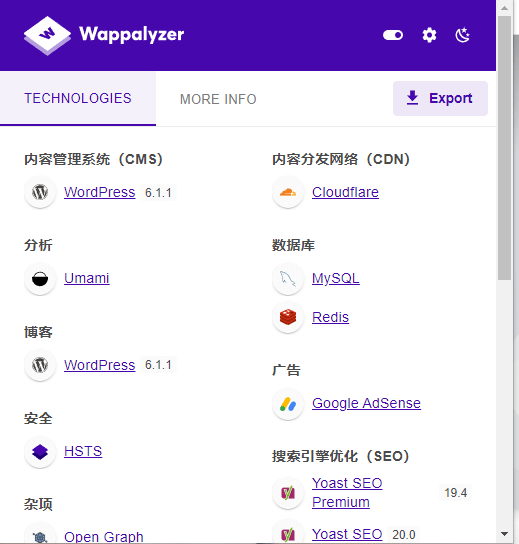This screenshot has width=519, height=544.
Task: Click the HSTS layered icon
Action: pos(40,452)
